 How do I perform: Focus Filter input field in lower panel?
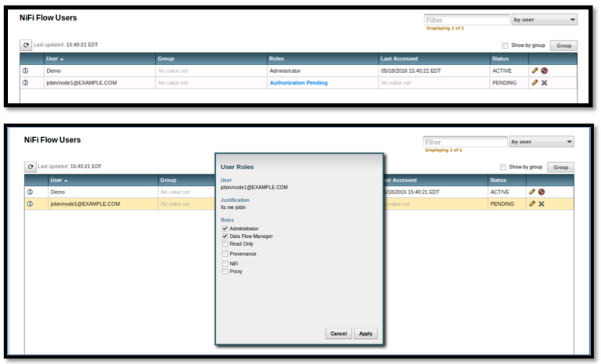465,142
